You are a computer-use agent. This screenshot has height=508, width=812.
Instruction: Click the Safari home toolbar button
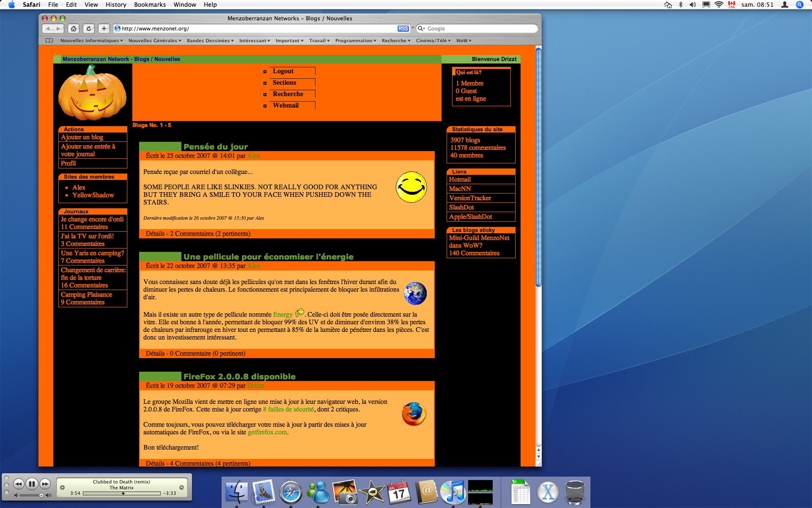pyautogui.click(x=74, y=28)
